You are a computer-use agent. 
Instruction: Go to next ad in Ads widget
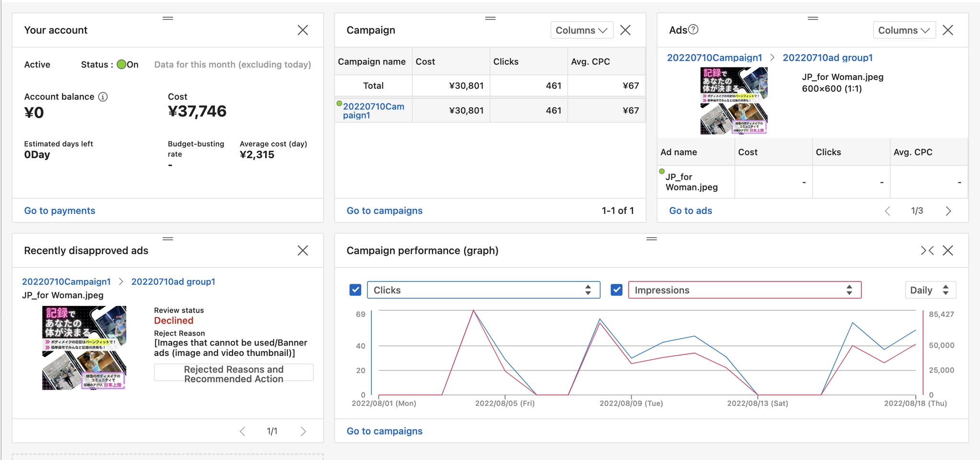tap(948, 211)
